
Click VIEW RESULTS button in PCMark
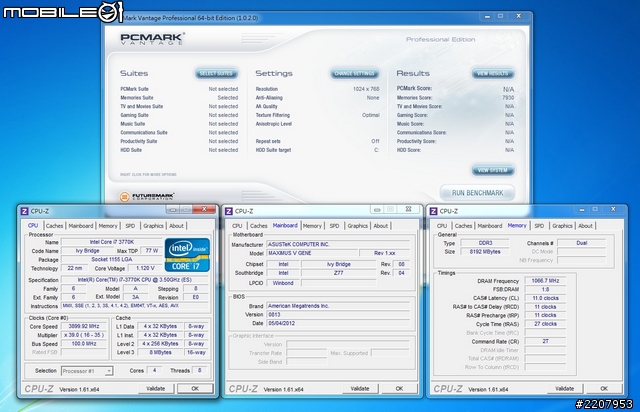pos(493,73)
